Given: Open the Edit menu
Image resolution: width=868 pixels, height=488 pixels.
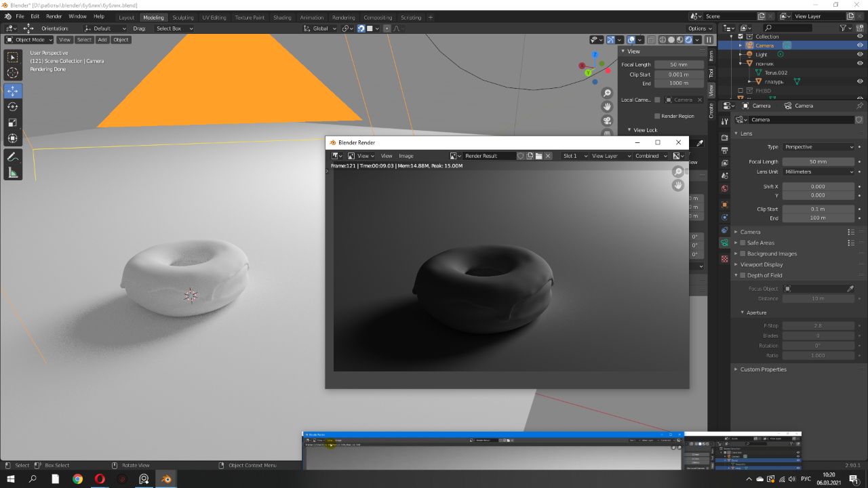Looking at the screenshot, I should click(x=35, y=16).
